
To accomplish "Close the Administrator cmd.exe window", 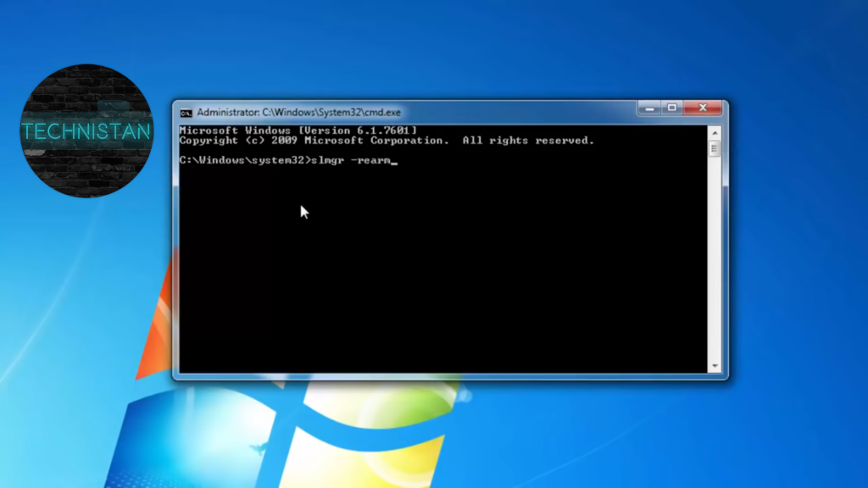I will pos(703,108).
